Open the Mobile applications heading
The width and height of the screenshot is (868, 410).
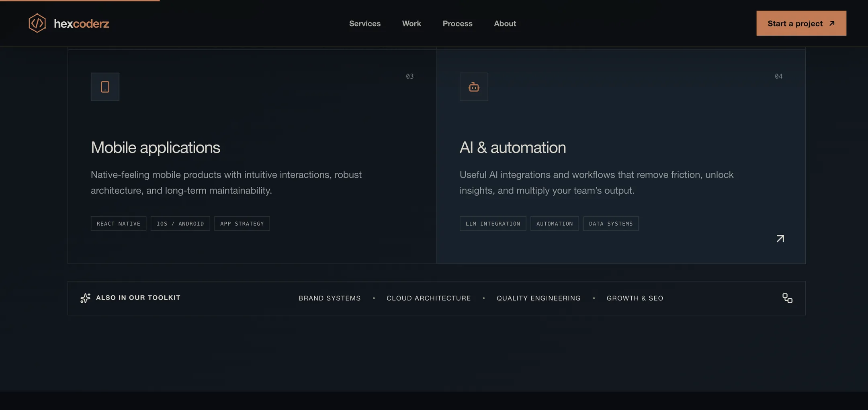156,147
